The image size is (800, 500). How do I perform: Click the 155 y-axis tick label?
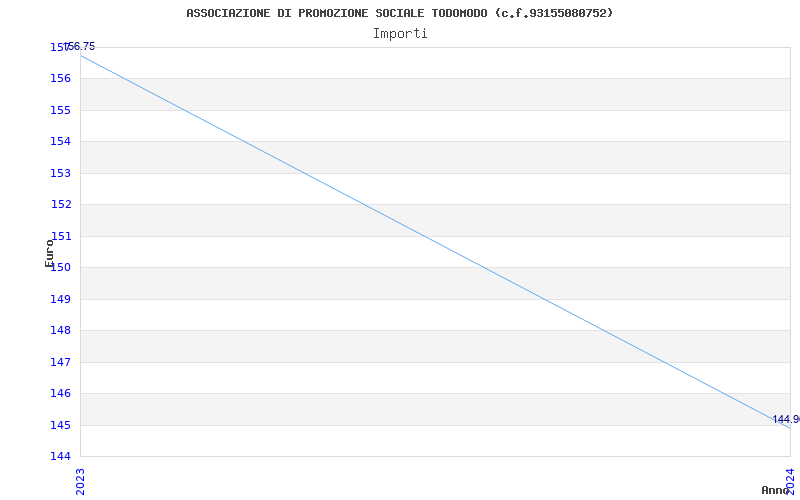[60, 110]
